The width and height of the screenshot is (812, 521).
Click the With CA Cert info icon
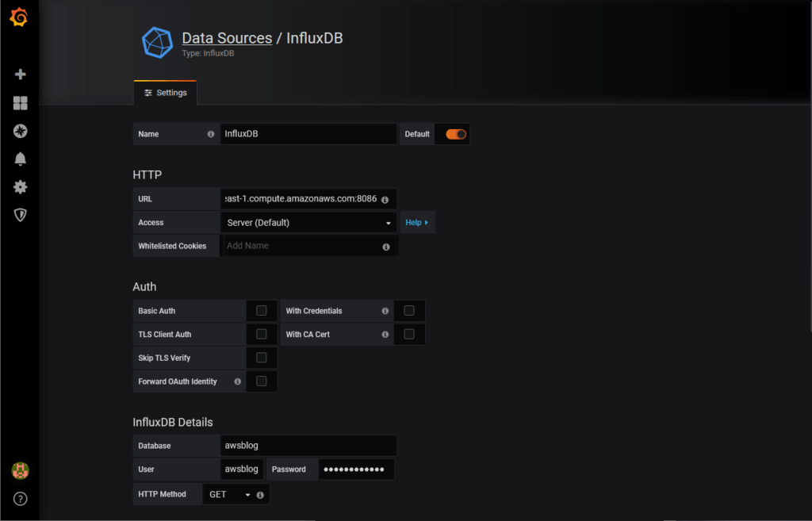tap(385, 335)
